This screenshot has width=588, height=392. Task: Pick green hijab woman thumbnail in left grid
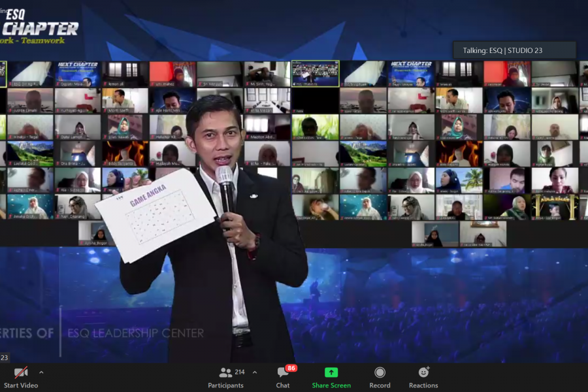[125, 127]
